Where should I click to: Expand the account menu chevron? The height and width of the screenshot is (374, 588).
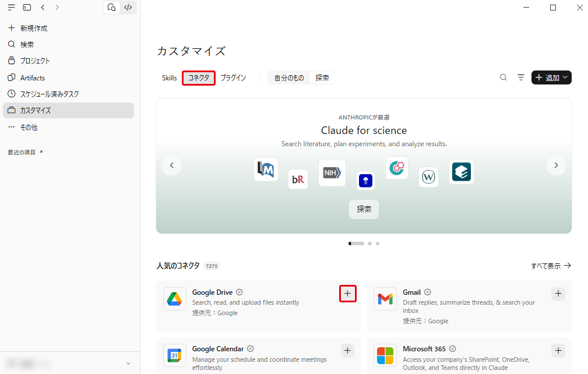pos(128,364)
